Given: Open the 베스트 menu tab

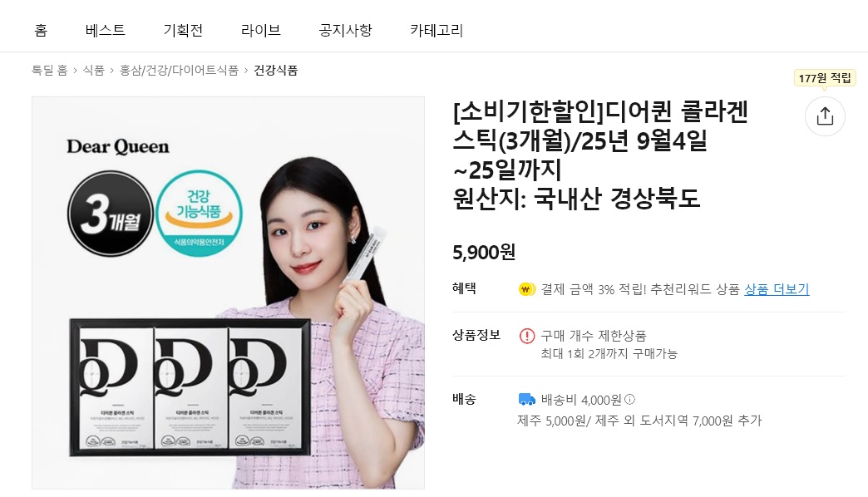Looking at the screenshot, I should click(106, 30).
